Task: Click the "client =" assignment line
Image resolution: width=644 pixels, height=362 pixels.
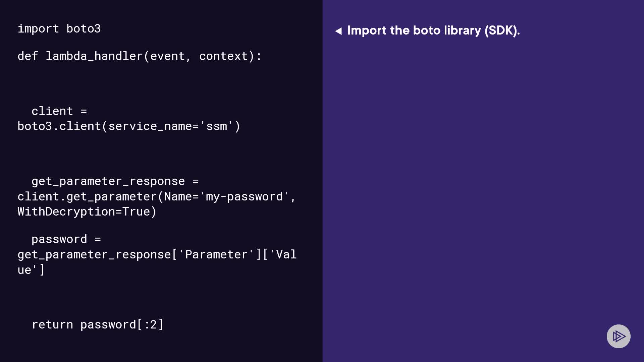Action: click(x=59, y=111)
